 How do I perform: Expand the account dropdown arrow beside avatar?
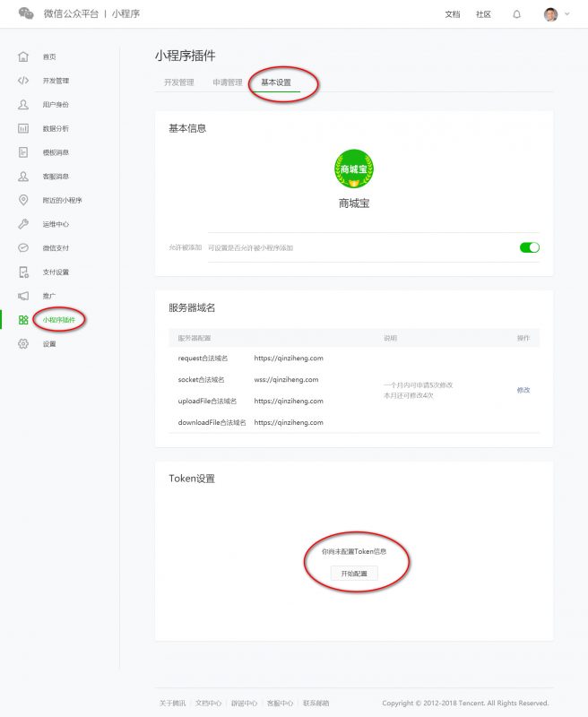[567, 13]
